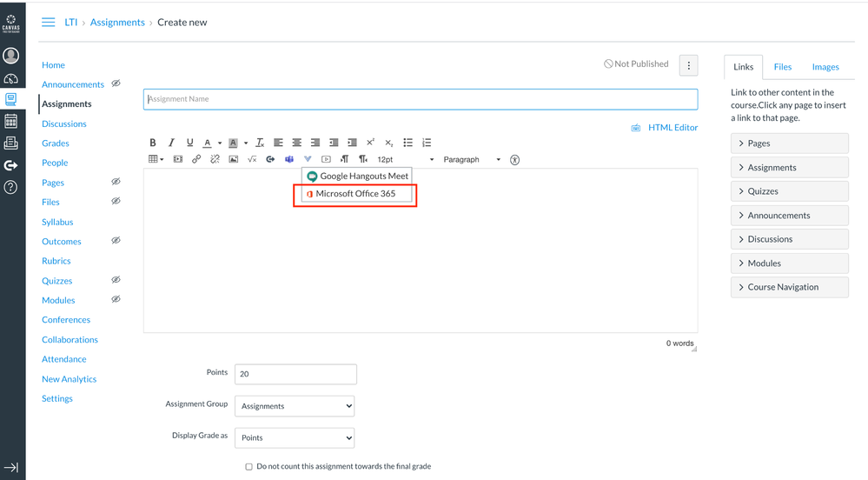The image size is (868, 480).
Task: Click the italic formatting icon
Action: pyautogui.click(x=171, y=143)
